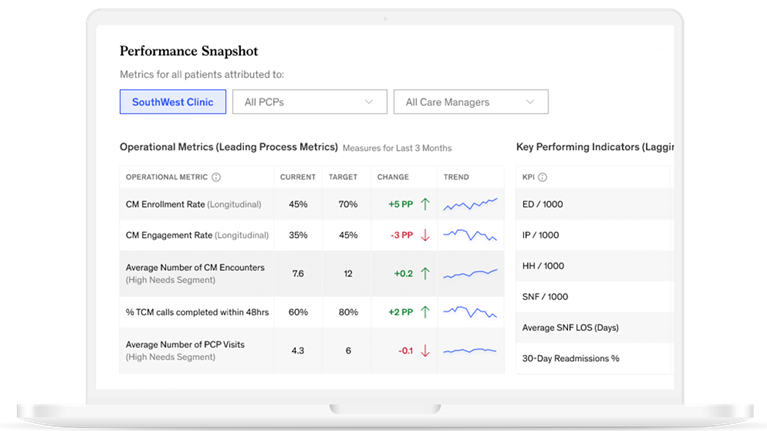This screenshot has width=767, height=431.
Task: Click the CM Enrollment Rate metric name
Action: point(165,204)
